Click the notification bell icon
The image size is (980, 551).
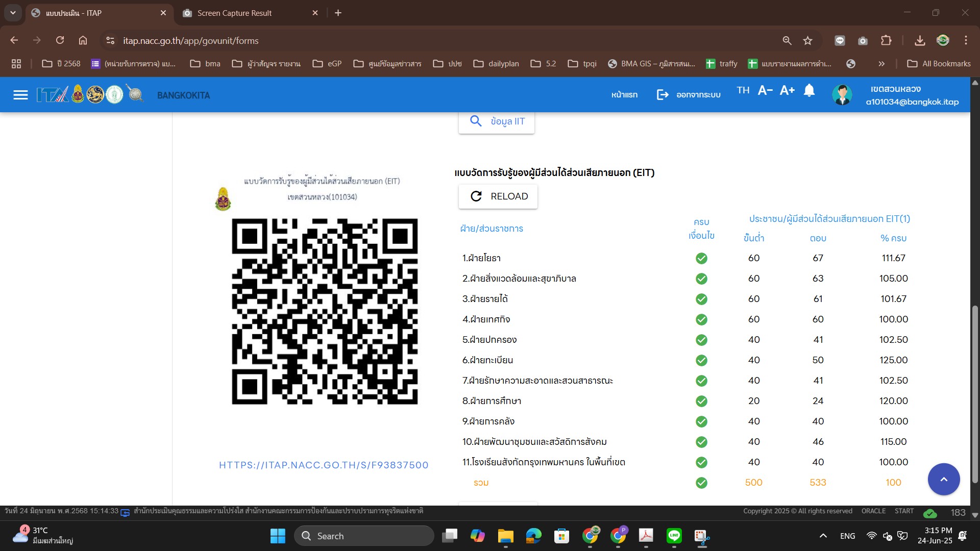click(809, 91)
